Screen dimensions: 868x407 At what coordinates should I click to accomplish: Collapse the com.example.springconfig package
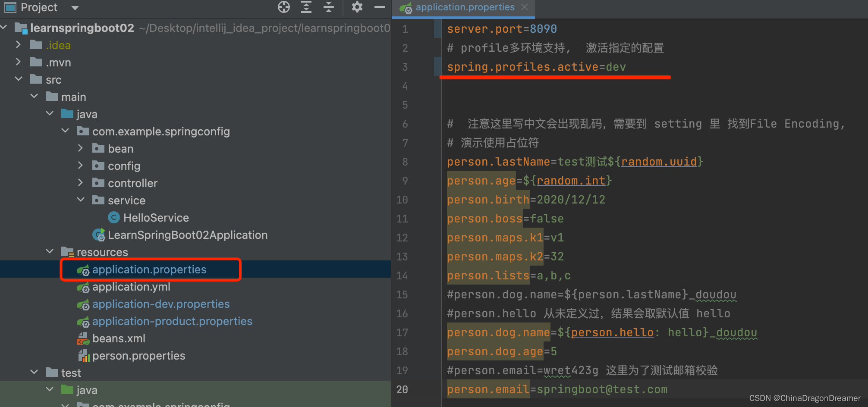[65, 131]
